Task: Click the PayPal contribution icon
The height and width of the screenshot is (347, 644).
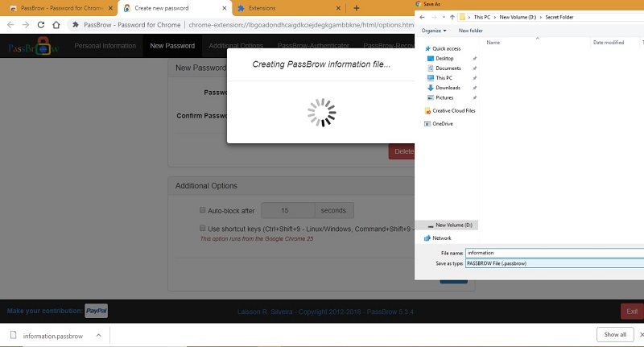Action: coord(97,311)
